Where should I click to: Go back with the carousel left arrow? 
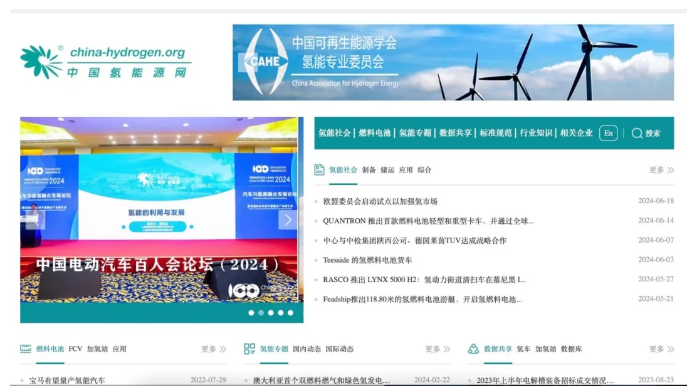35,220
